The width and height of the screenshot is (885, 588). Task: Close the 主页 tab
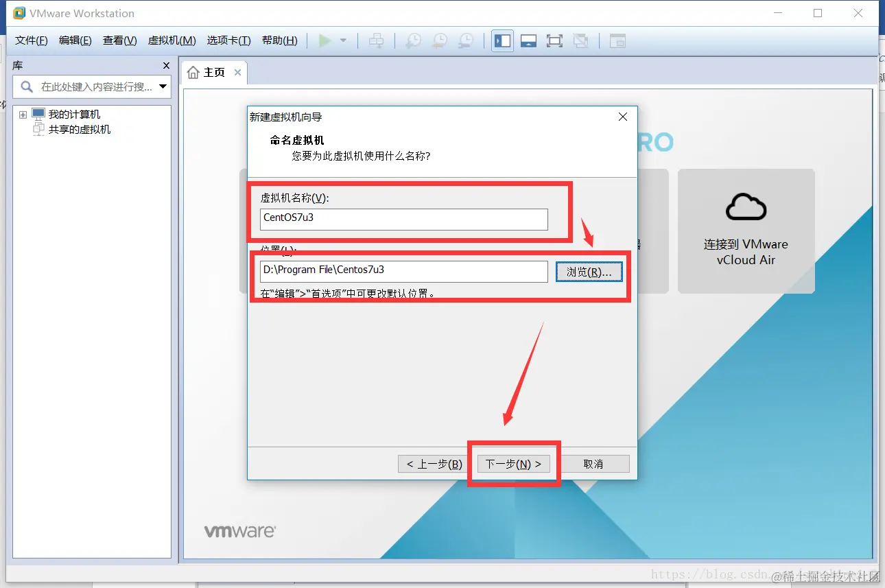coord(237,72)
